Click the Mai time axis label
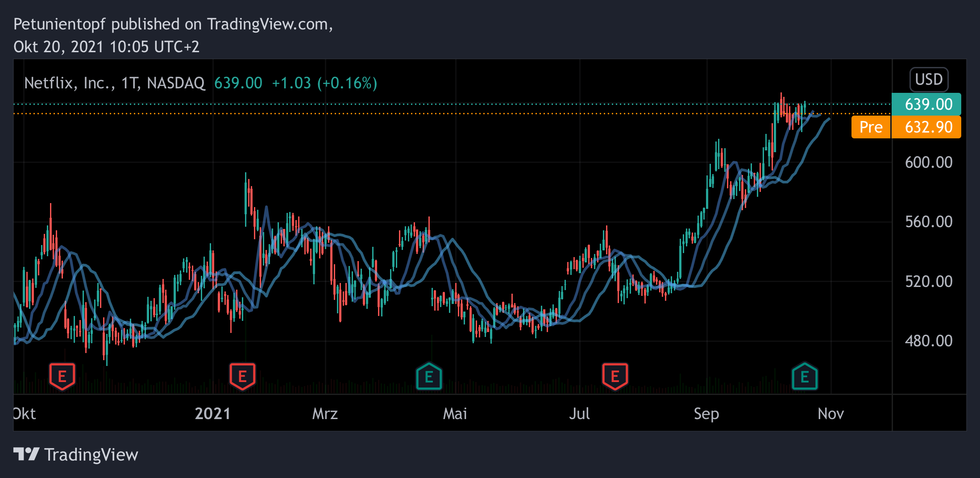980x478 pixels. pos(455,414)
